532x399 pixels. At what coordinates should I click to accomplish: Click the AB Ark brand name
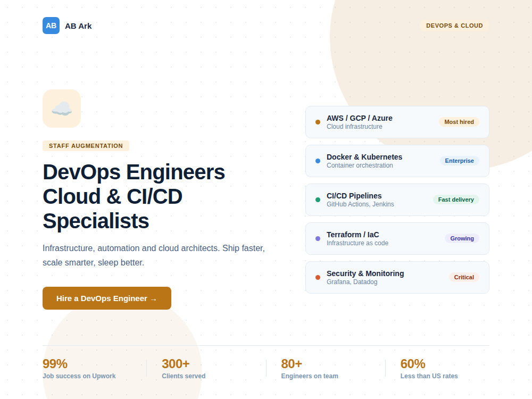click(78, 26)
